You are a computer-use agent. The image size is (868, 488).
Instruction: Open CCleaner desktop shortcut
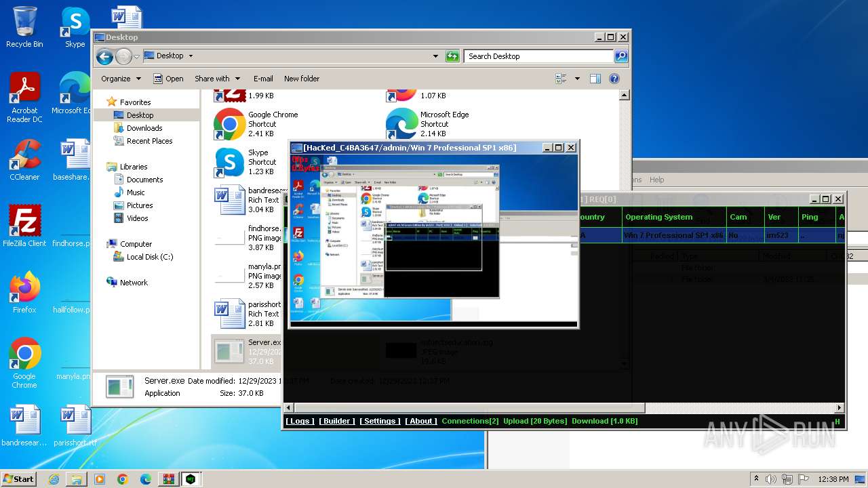[24, 160]
